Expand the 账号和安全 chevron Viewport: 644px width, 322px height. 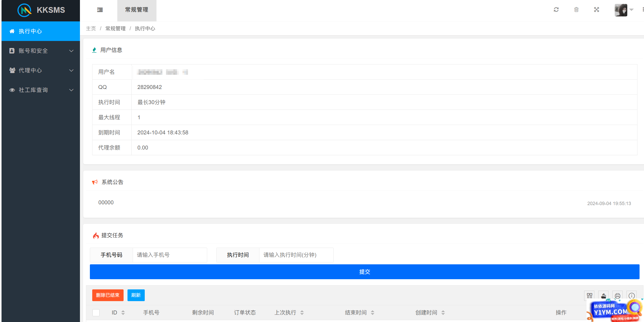click(x=71, y=51)
